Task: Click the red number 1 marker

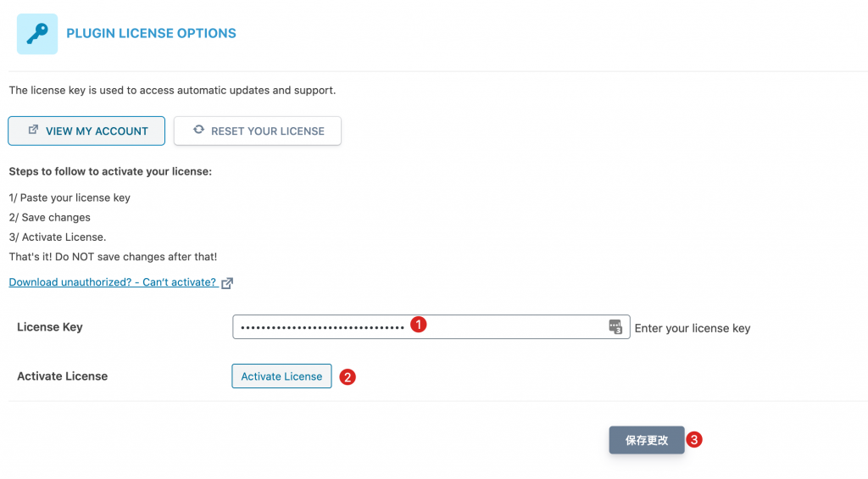Action: click(417, 325)
